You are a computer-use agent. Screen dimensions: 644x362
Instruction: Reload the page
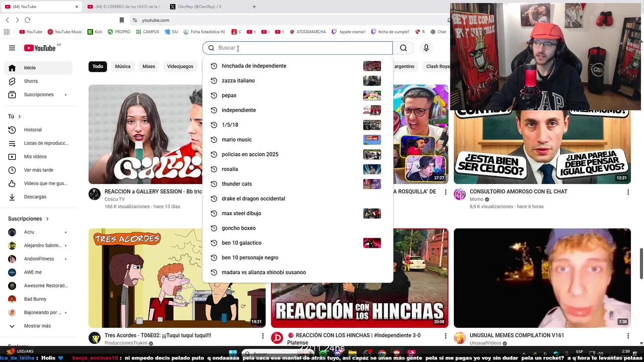(27, 20)
